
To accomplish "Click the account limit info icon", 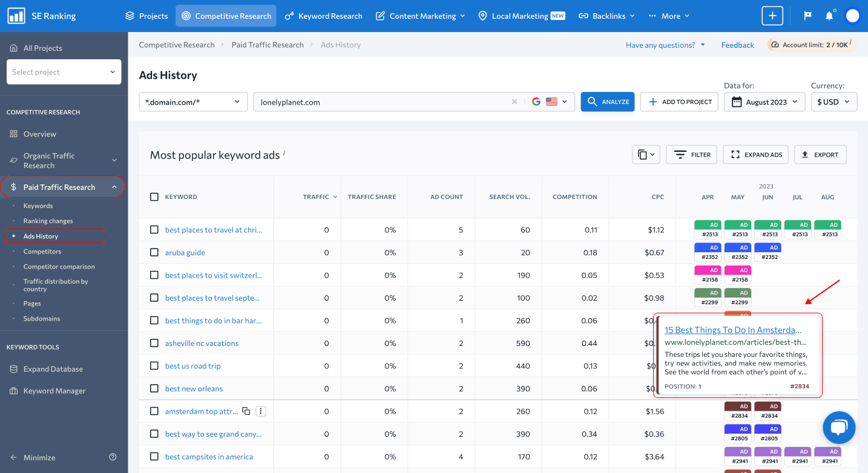I will [x=850, y=42].
